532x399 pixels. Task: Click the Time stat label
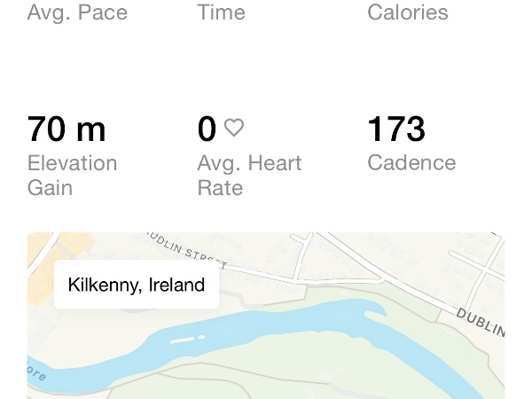tap(222, 12)
